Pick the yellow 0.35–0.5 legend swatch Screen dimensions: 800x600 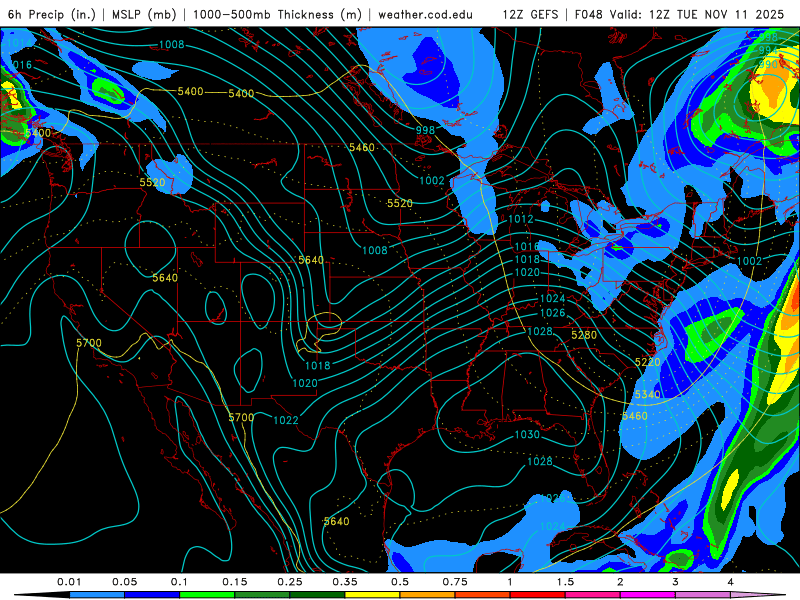pos(372,595)
